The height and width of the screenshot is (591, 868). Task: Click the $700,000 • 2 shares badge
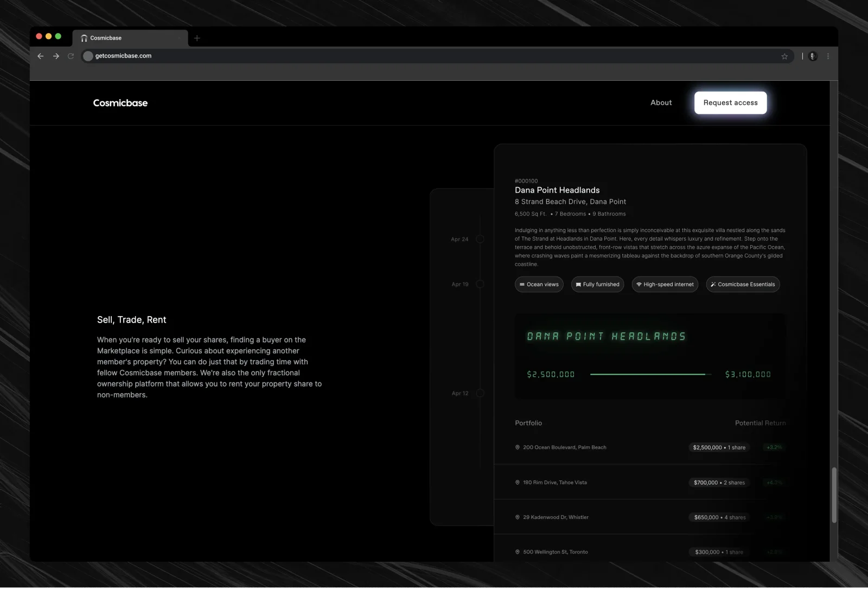(x=719, y=483)
